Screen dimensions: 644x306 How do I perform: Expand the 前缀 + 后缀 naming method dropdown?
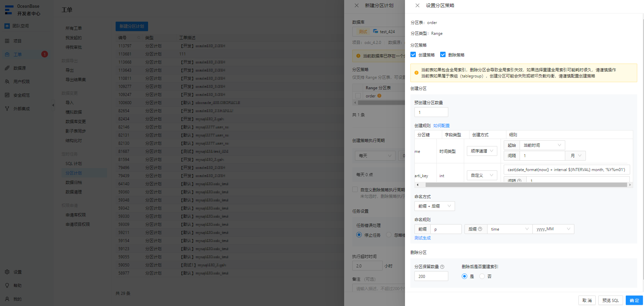pos(435,206)
